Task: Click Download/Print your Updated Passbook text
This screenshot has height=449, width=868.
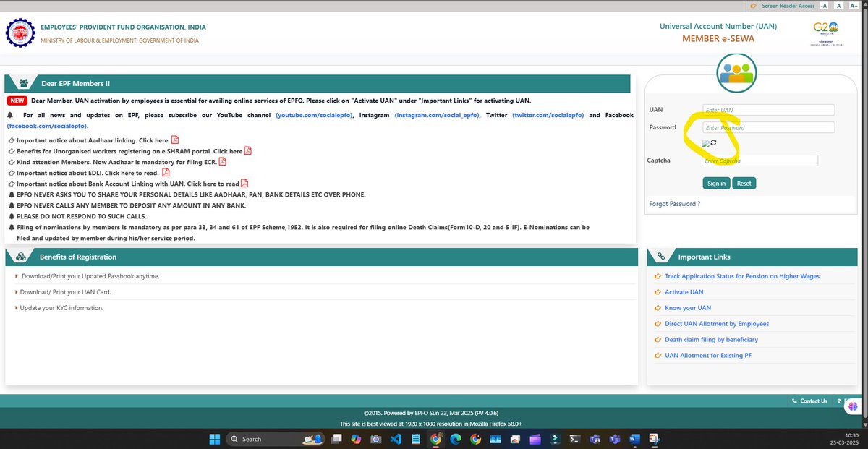Action: click(x=90, y=276)
